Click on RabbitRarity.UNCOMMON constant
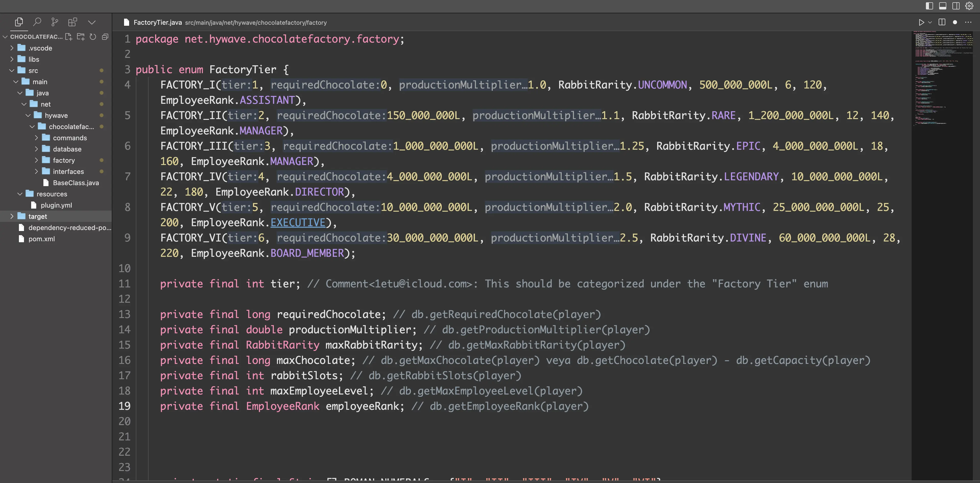This screenshot has height=483, width=980. (623, 85)
